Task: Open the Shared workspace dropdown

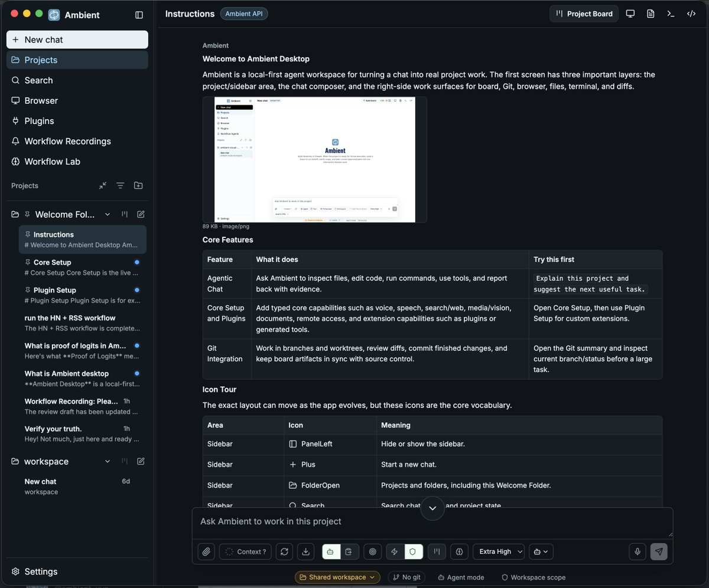Action: coord(338,577)
